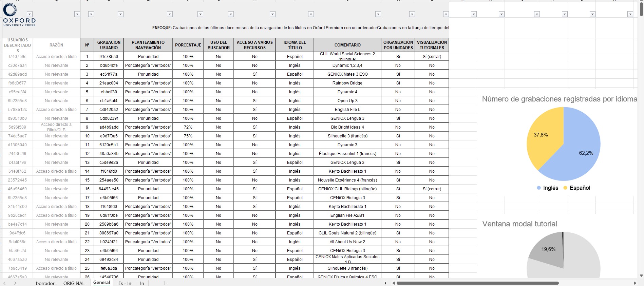The width and height of the screenshot is (644, 286).
Task: Click the vertical scrollbar's down arrow
Action: pyautogui.click(x=641, y=276)
